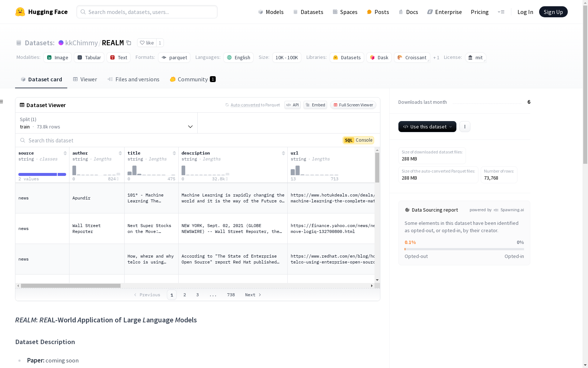Click the sort icon on the author column
The width and height of the screenshot is (588, 368).
[x=120, y=153]
